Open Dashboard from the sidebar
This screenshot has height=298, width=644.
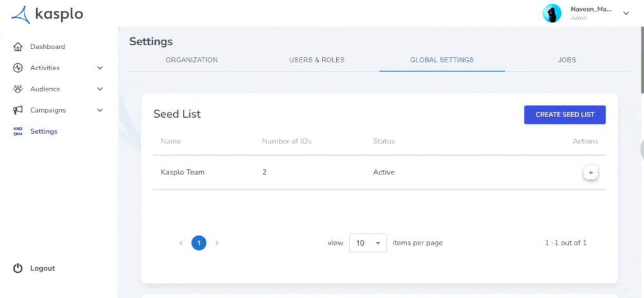point(48,47)
